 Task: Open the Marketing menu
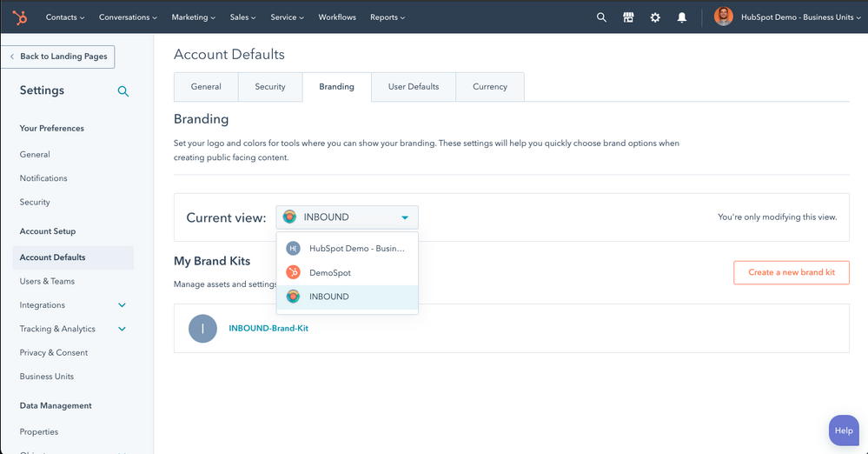click(193, 17)
